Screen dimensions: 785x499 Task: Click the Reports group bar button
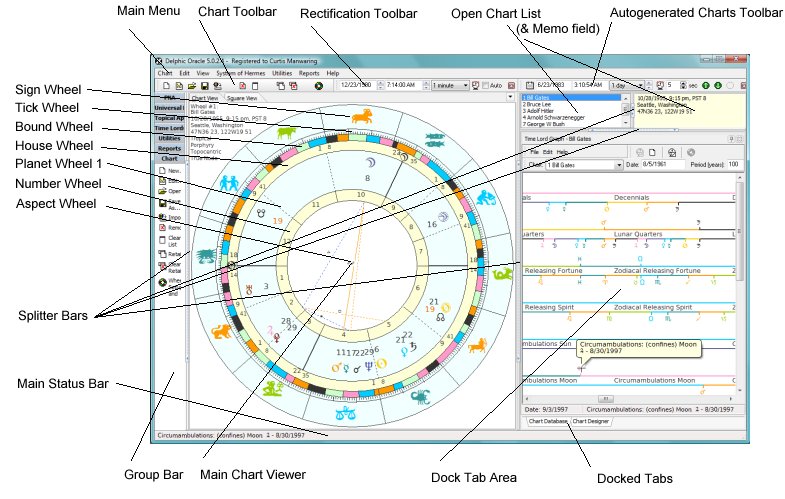tap(169, 149)
